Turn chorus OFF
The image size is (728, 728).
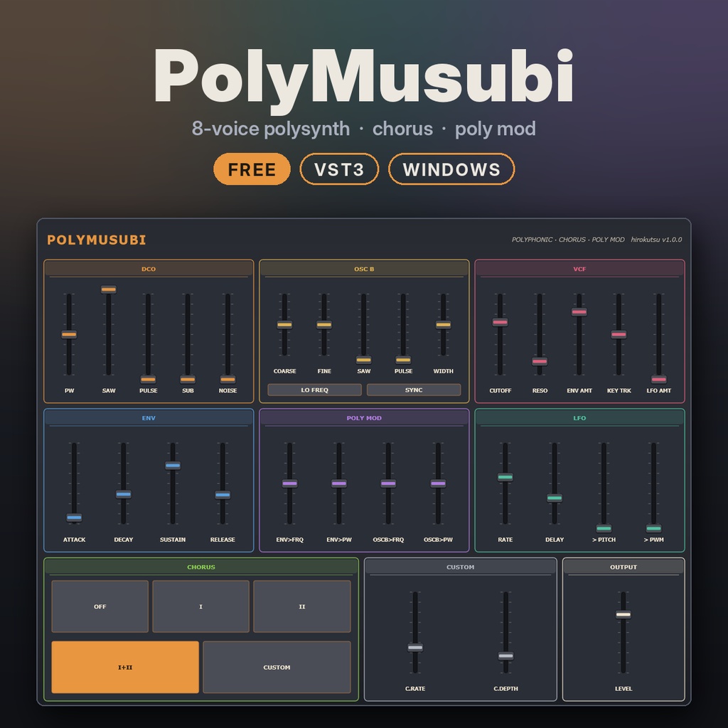click(x=100, y=606)
